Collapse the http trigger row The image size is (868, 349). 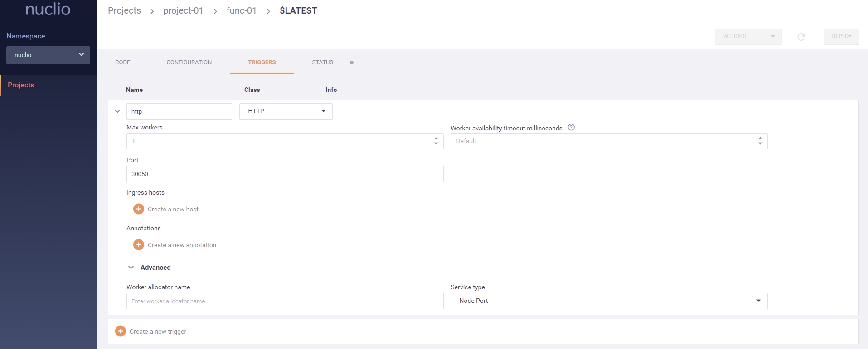click(117, 111)
